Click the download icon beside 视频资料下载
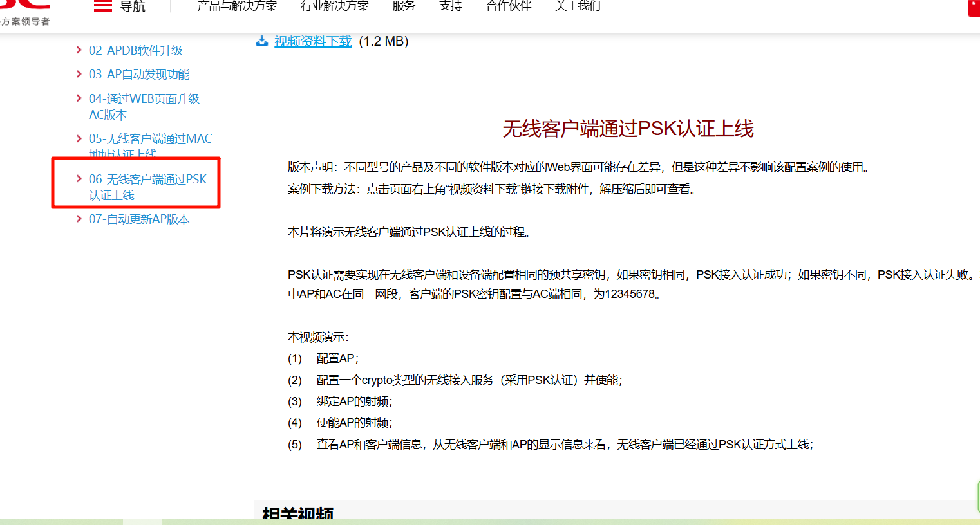The height and width of the screenshot is (525, 980). (x=262, y=41)
